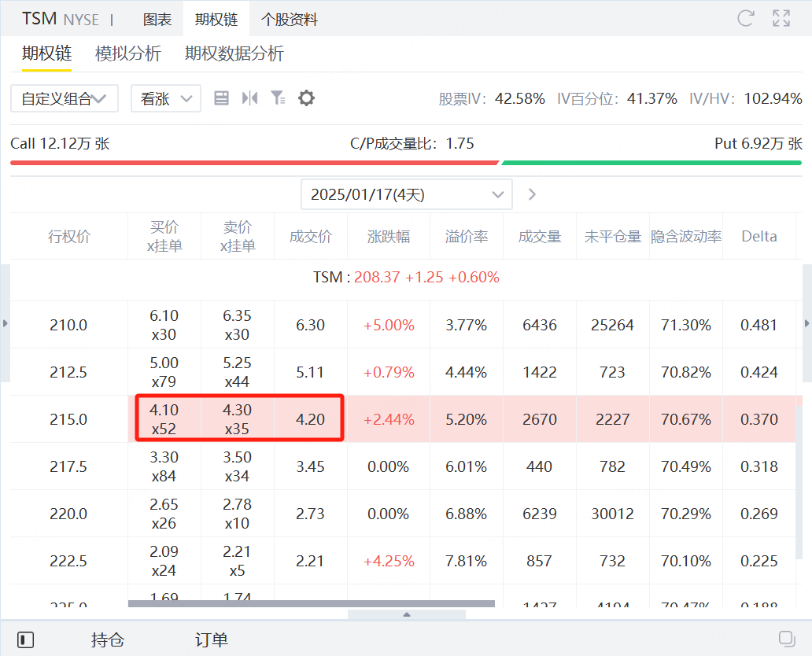
Task: Open the 持仓 positions tab
Action: [x=108, y=640]
